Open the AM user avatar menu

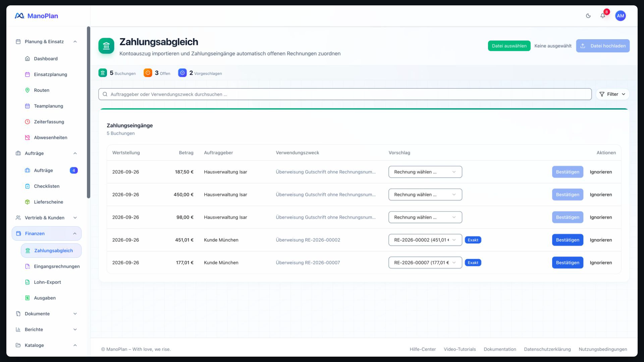coord(621,16)
